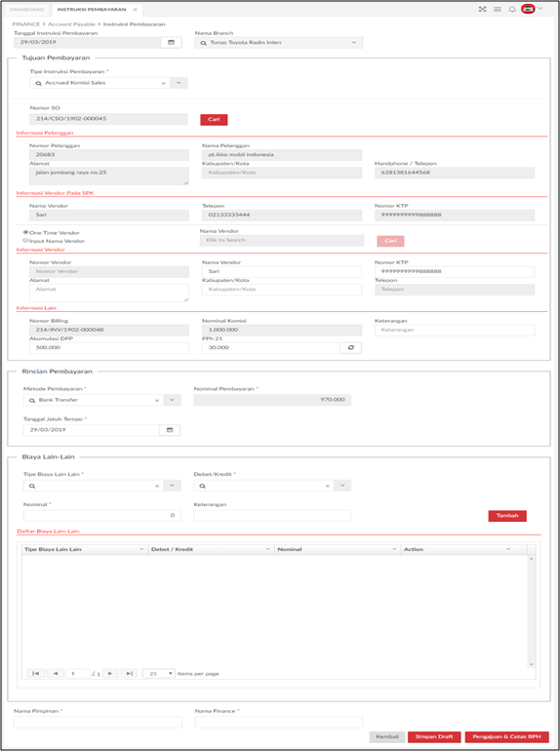Click the Tambah button
Image resolution: width=560 pixels, height=751 pixels.
pos(507,516)
